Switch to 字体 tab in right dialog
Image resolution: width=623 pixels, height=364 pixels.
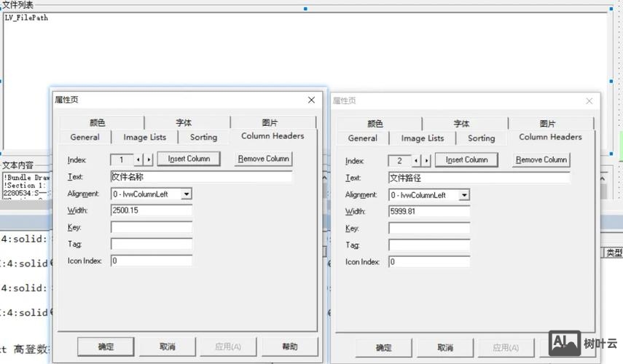tap(461, 124)
